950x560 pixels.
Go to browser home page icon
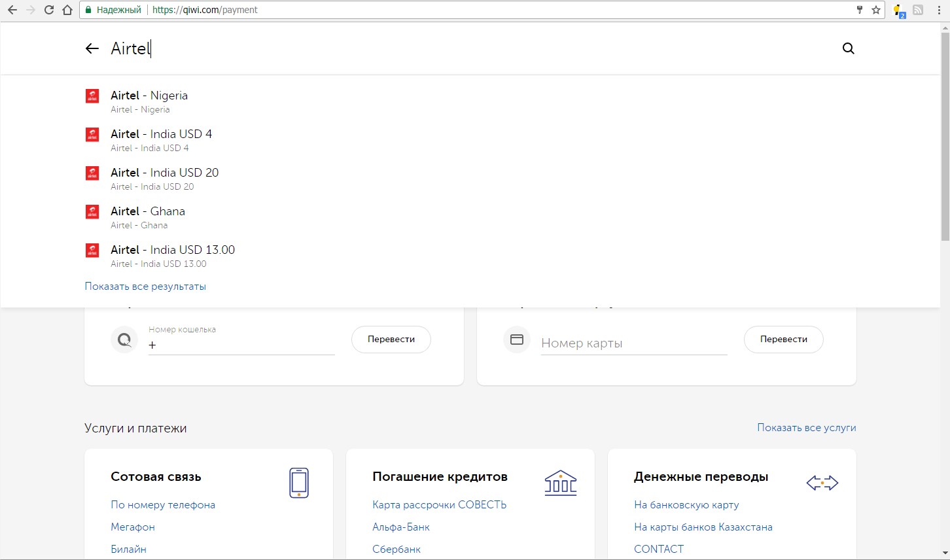point(67,10)
